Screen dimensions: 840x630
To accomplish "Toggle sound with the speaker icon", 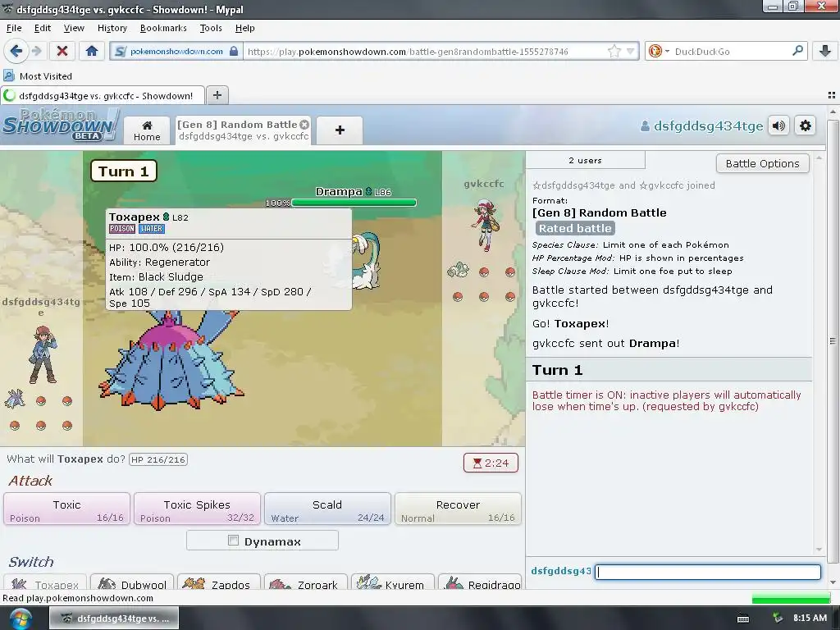I will click(x=778, y=126).
